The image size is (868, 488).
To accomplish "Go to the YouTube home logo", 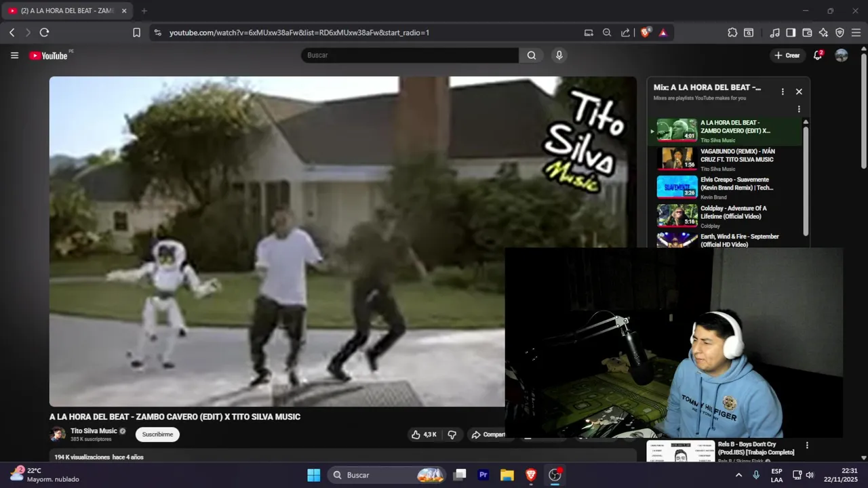I will (x=49, y=56).
